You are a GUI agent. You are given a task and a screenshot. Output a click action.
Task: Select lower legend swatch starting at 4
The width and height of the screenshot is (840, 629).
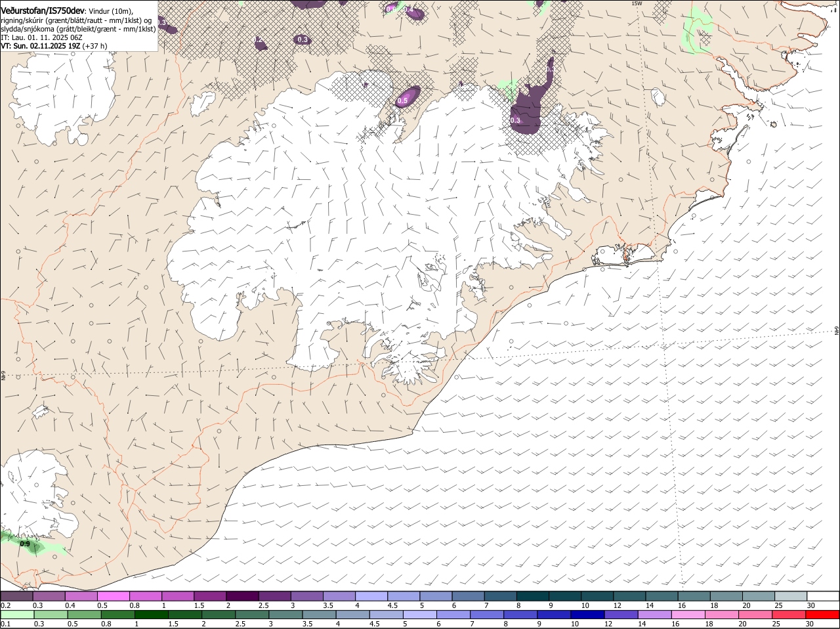352,615
